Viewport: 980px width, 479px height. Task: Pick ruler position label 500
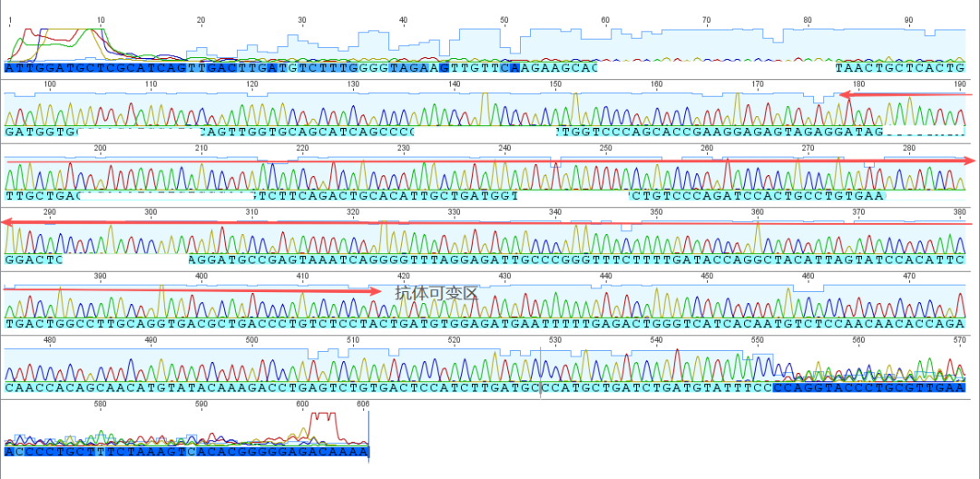click(x=252, y=339)
